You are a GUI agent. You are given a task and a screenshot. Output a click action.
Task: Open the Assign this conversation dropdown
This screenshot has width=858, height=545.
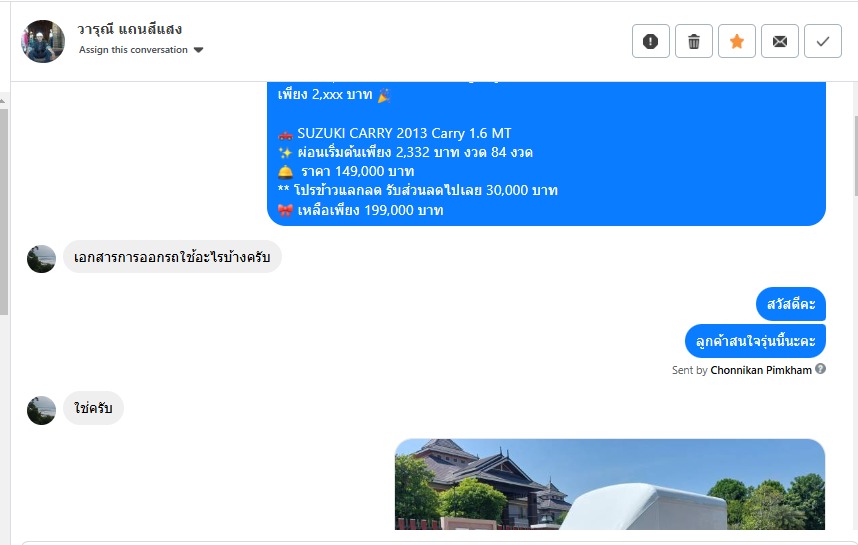141,50
